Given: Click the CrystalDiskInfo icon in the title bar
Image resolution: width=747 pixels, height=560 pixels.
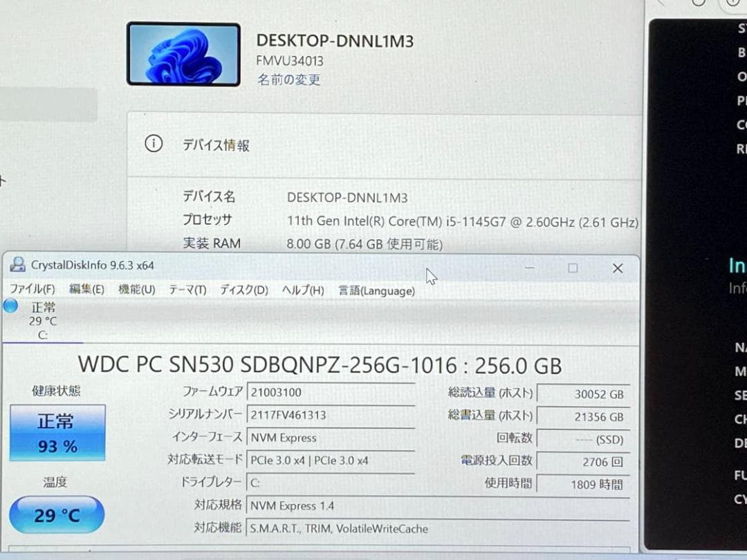Looking at the screenshot, I should point(18,267).
